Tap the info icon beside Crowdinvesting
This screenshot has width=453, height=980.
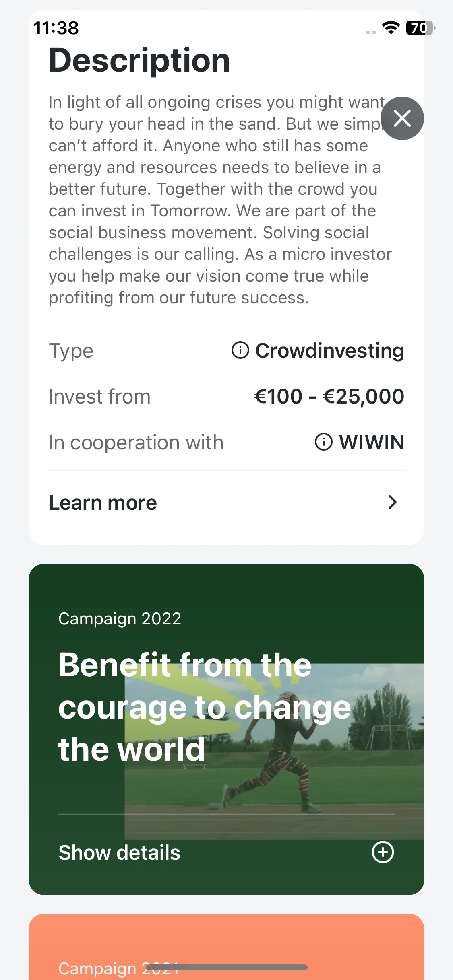pos(240,350)
